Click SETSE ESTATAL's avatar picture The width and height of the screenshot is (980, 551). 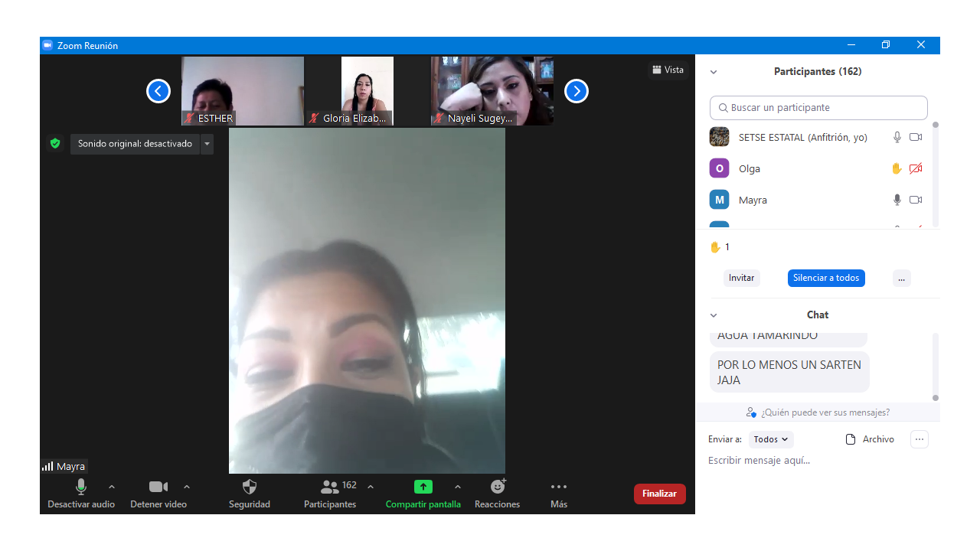pyautogui.click(x=719, y=137)
